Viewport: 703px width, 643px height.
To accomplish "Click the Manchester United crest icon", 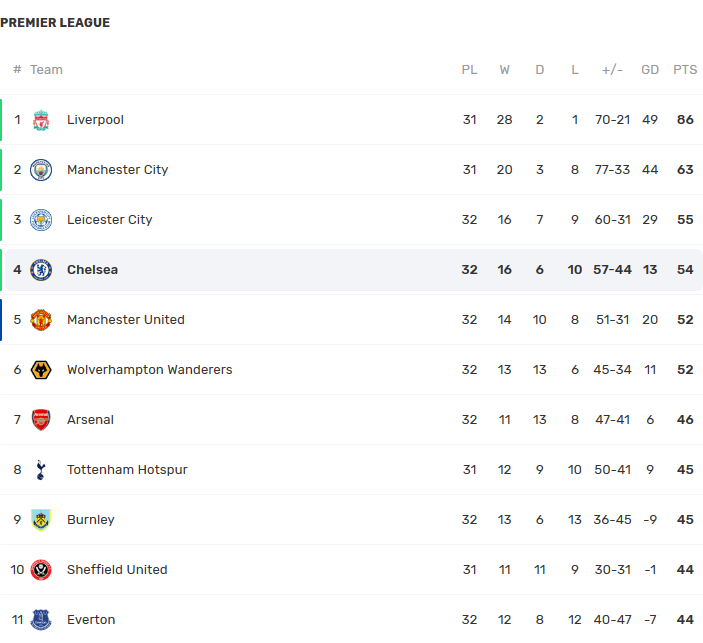I will point(41,320).
